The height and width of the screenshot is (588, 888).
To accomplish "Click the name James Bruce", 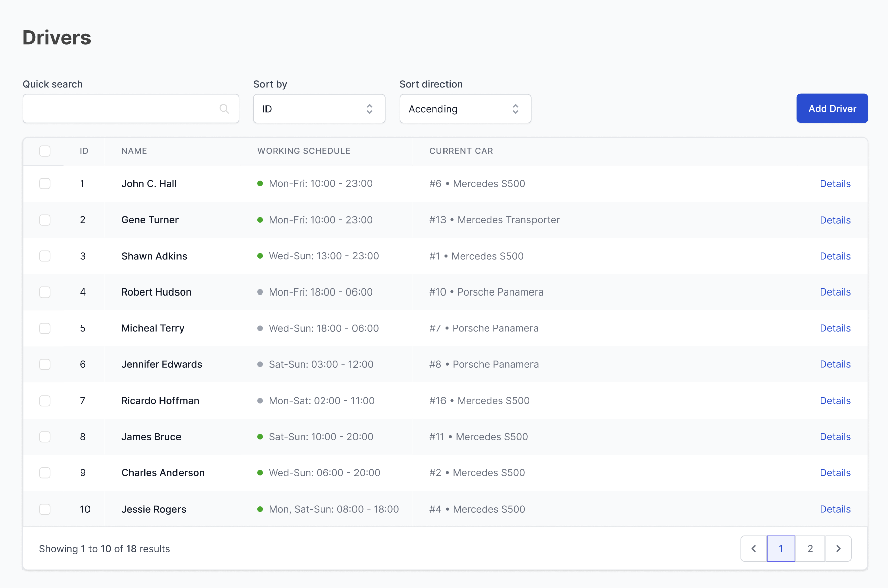I will pos(151,437).
